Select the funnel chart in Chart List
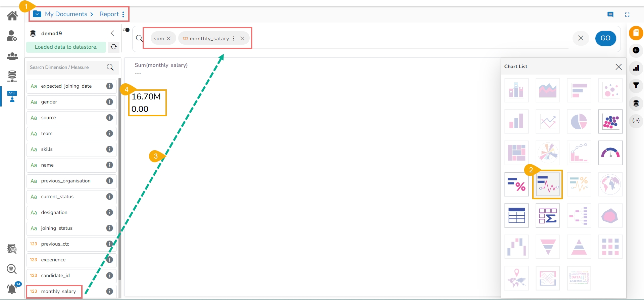Viewport: 644px width, 300px height. pyautogui.click(x=548, y=247)
